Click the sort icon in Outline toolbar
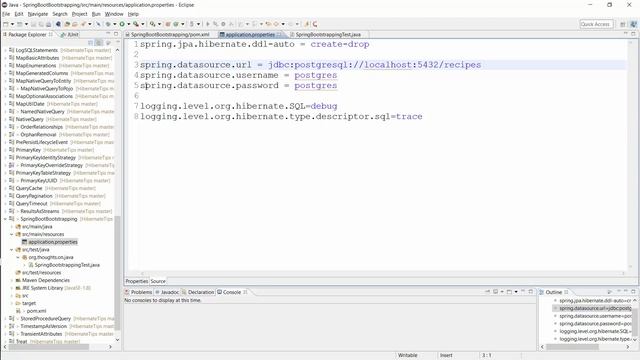This screenshot has height=360, width=640. coord(610,292)
